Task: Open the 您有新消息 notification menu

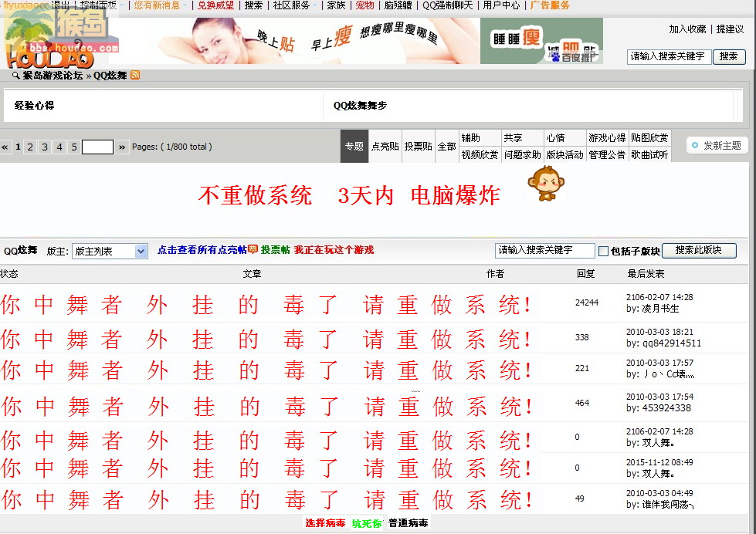Action: (x=158, y=5)
